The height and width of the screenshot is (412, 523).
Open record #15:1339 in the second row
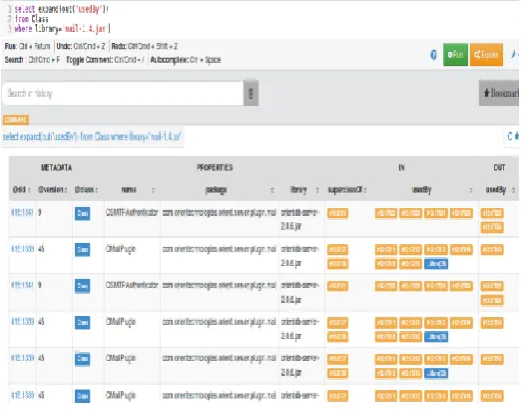pos(22,249)
